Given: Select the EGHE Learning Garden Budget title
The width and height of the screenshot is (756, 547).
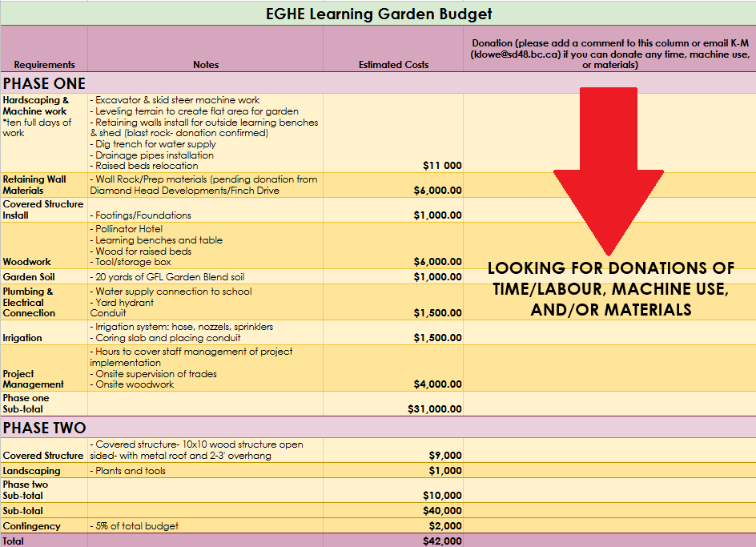Looking at the screenshot, I should pyautogui.click(x=378, y=14).
